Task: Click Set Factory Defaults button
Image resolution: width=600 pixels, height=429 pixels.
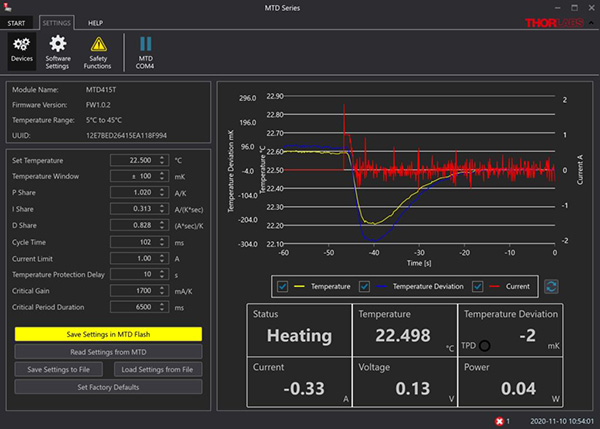Action: tap(108, 387)
